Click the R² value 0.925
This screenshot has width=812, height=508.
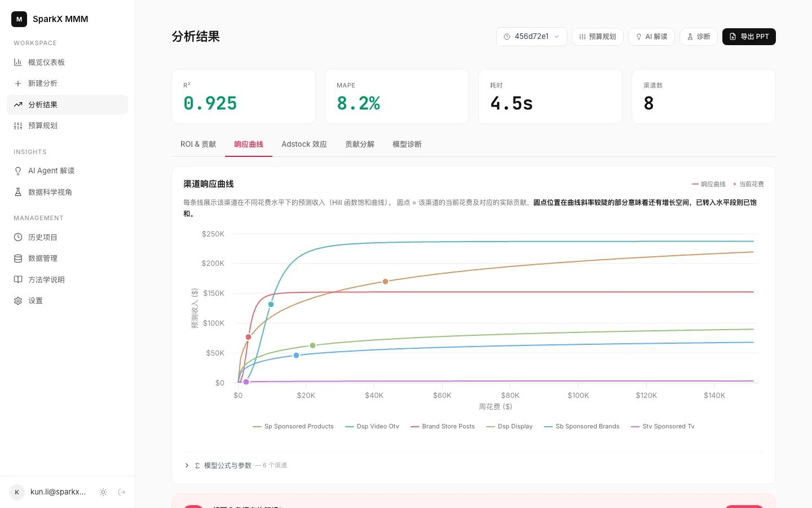[210, 103]
